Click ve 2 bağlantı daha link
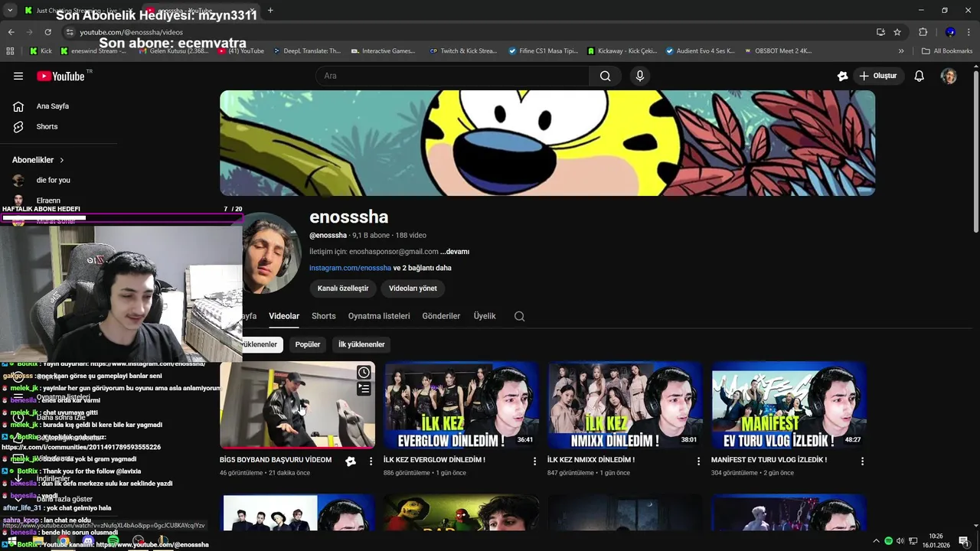 pos(423,269)
